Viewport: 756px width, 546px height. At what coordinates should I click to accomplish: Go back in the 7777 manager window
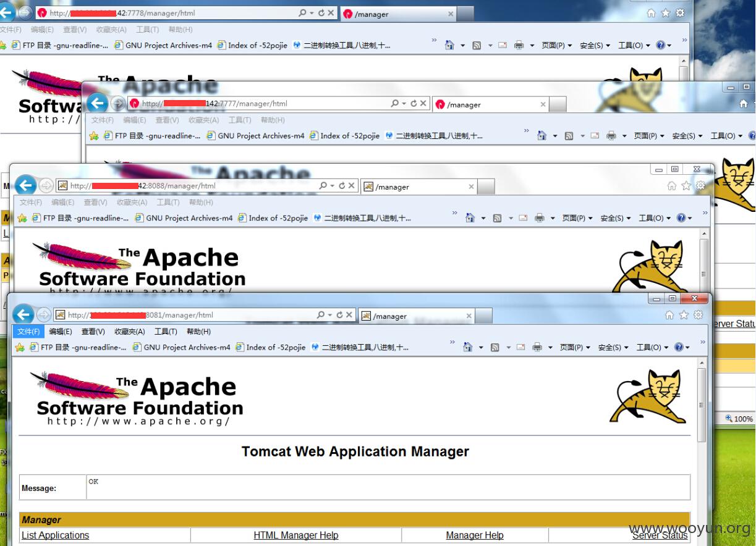(97, 103)
